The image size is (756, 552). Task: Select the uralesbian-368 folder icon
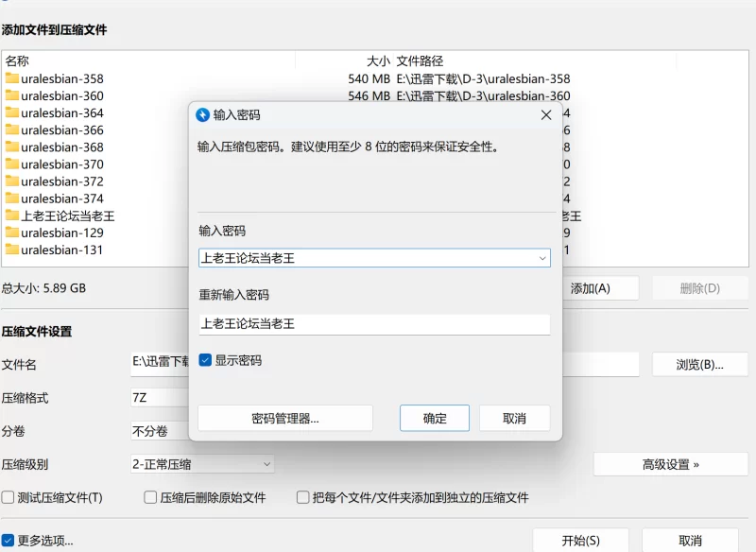12,147
